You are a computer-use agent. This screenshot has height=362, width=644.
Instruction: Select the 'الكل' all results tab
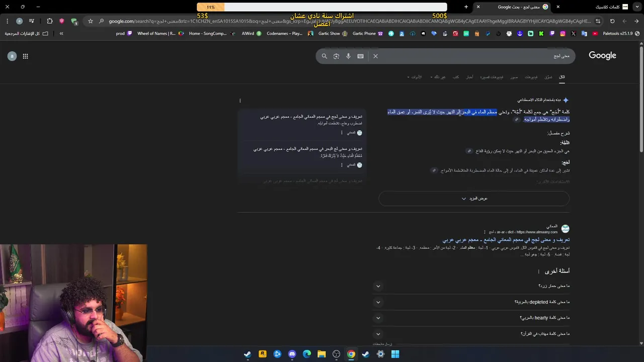pyautogui.click(x=562, y=77)
